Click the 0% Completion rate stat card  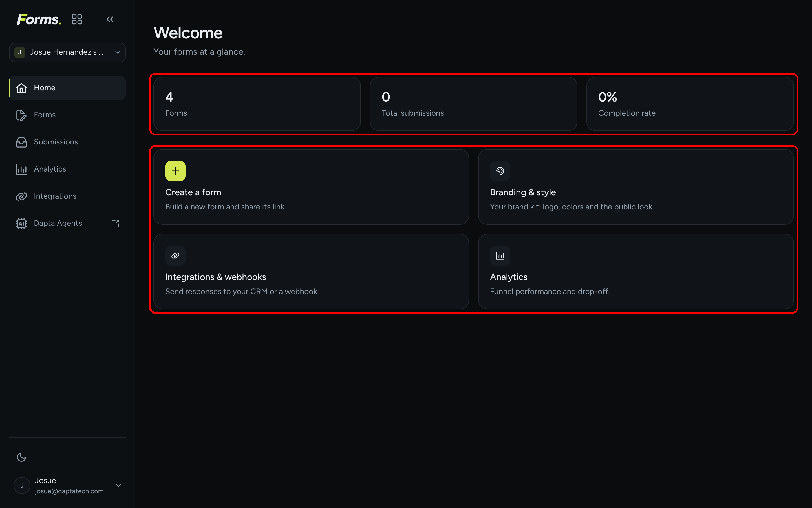click(x=690, y=104)
